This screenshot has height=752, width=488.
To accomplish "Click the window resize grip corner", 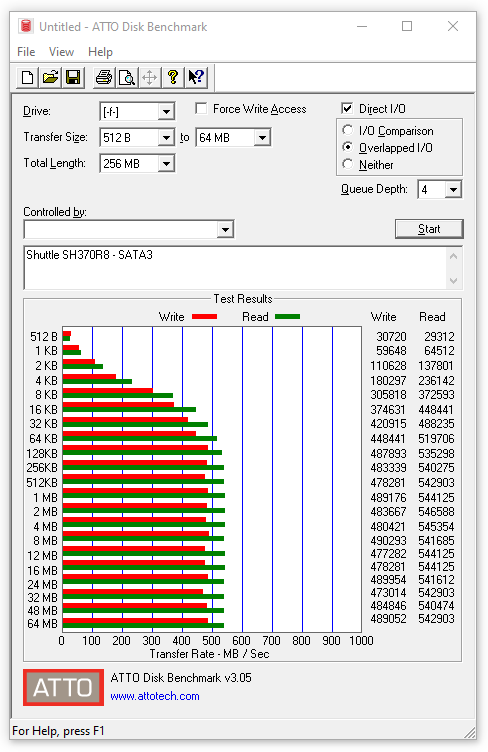I will 470,733.
